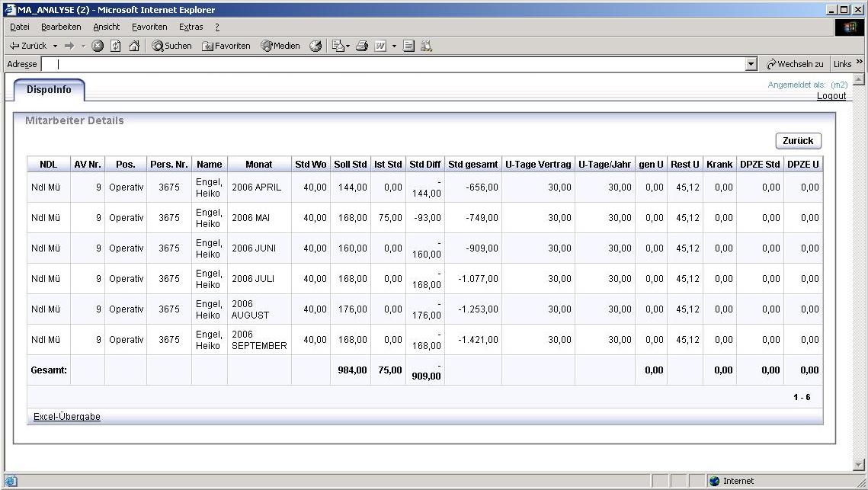The width and height of the screenshot is (868, 490).
Task: Go to the home page icon
Action: tap(134, 46)
